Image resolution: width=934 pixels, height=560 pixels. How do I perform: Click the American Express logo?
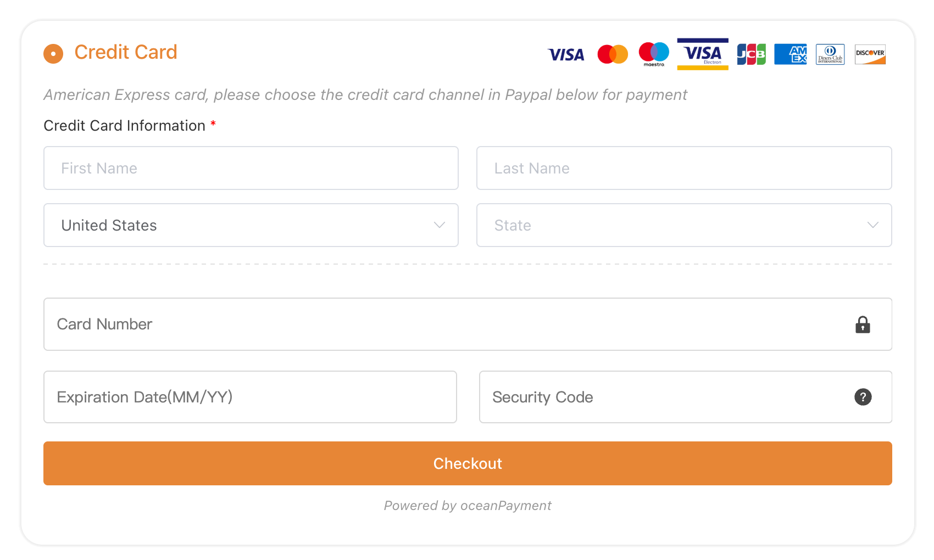[791, 54]
